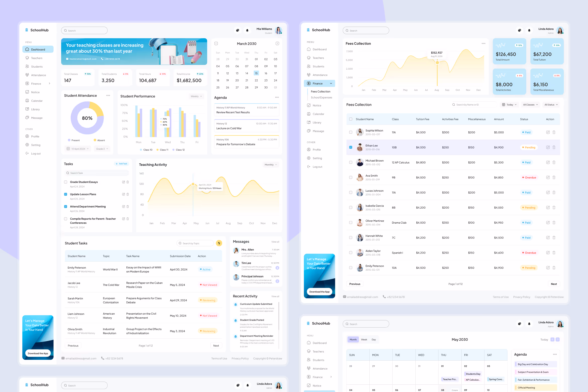Check the Grade Student Essays checkbox

[66, 182]
